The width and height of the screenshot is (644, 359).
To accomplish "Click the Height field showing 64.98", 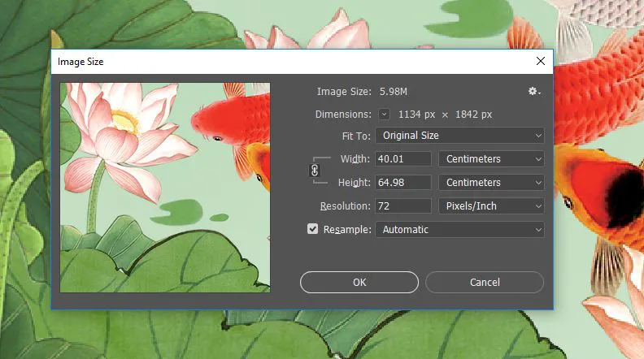I will point(403,182).
